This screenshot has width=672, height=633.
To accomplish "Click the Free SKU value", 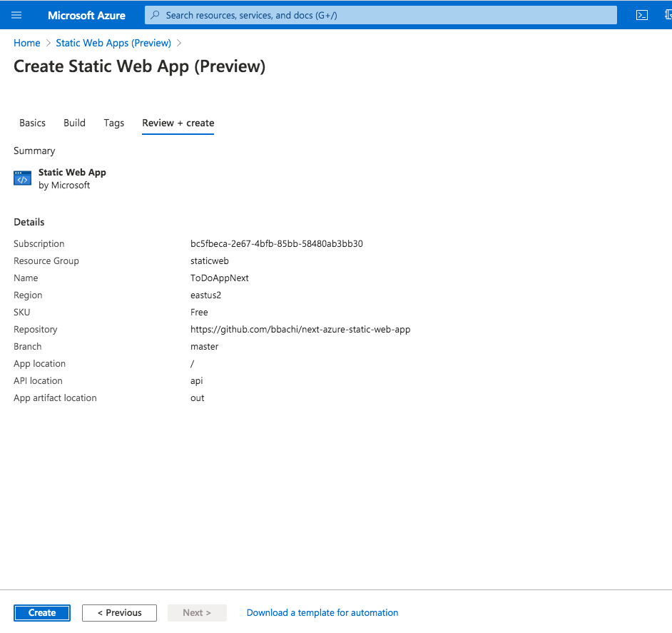I will click(x=199, y=312).
